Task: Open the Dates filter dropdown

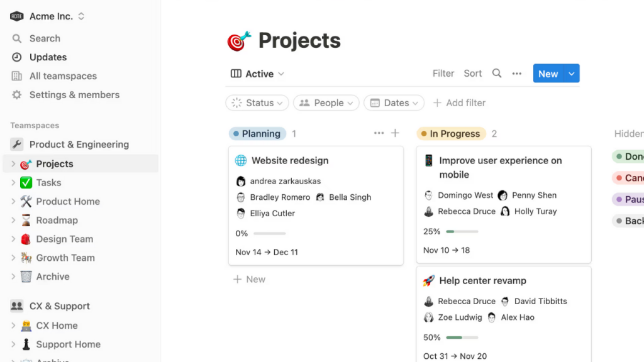Action: pos(394,103)
